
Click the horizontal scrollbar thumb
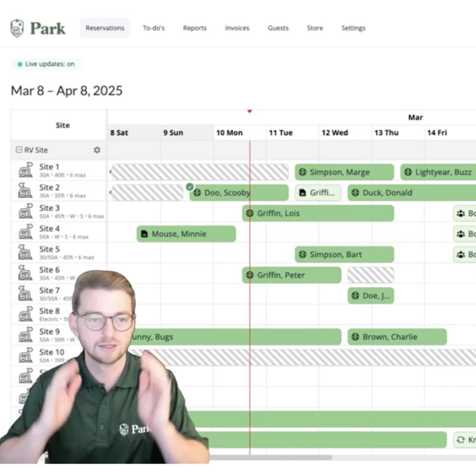coord(270,457)
